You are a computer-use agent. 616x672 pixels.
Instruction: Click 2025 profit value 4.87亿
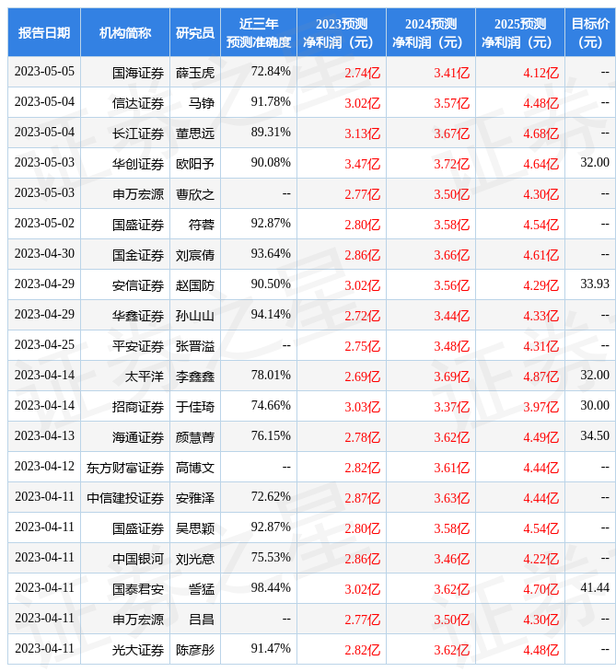click(541, 377)
